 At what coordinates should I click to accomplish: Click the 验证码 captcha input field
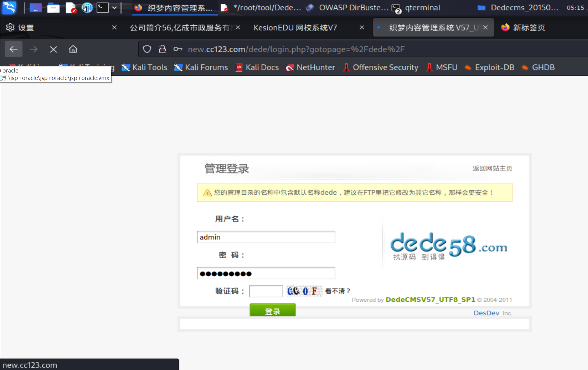pyautogui.click(x=266, y=291)
